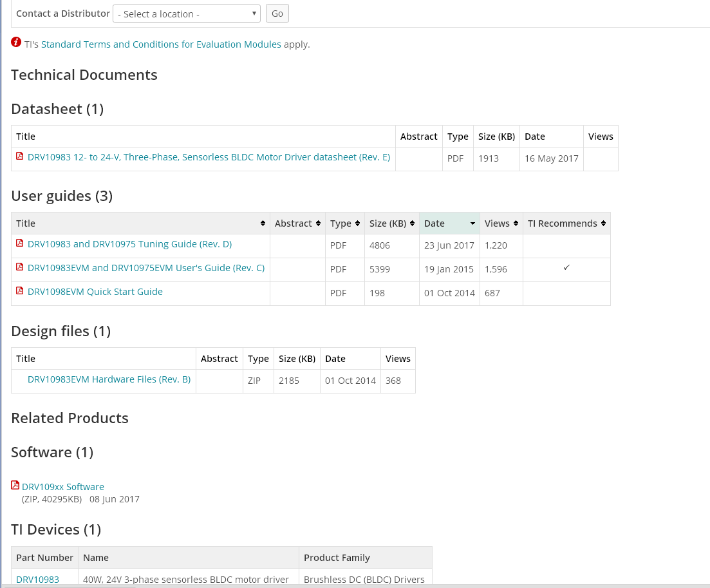Viewport: 710px width, 588px height.
Task: Sort user guides by Date column
Action: click(x=450, y=223)
